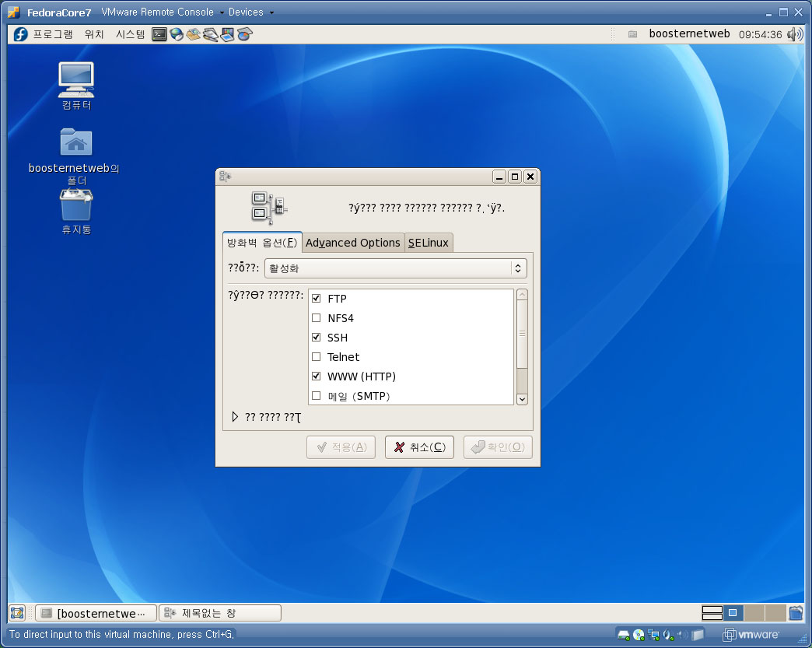812x648 pixels.
Task: Click the VMware CD-ROM device status icon
Action: click(x=639, y=635)
